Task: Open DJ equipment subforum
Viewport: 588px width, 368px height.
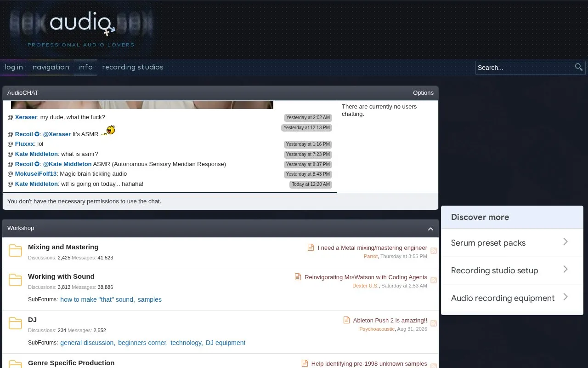Action: (x=226, y=343)
